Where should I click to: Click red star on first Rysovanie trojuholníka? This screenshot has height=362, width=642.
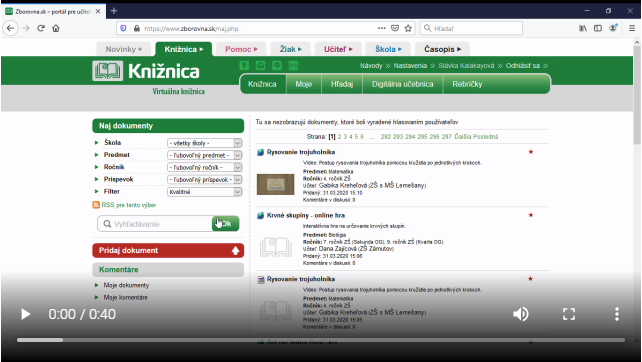tap(531, 152)
